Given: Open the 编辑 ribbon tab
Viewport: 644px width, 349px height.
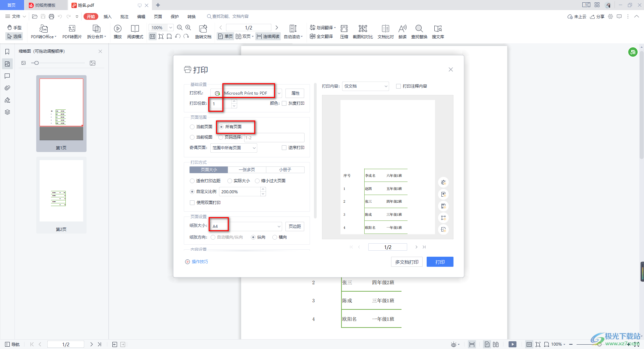Looking at the screenshot, I should [x=141, y=16].
